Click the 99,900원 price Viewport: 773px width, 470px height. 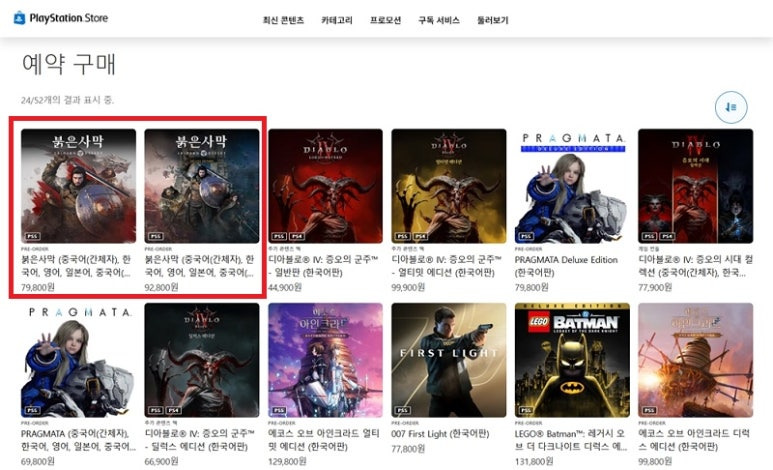click(x=408, y=287)
